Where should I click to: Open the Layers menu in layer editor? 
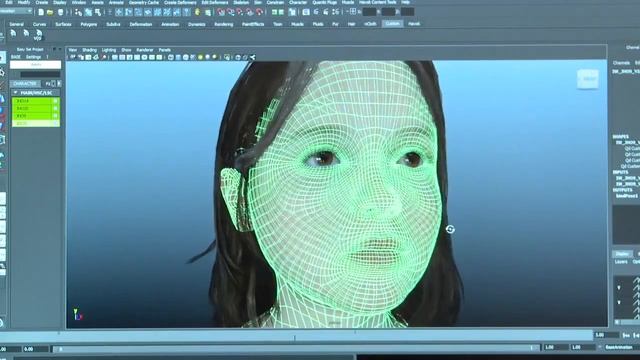(621, 262)
